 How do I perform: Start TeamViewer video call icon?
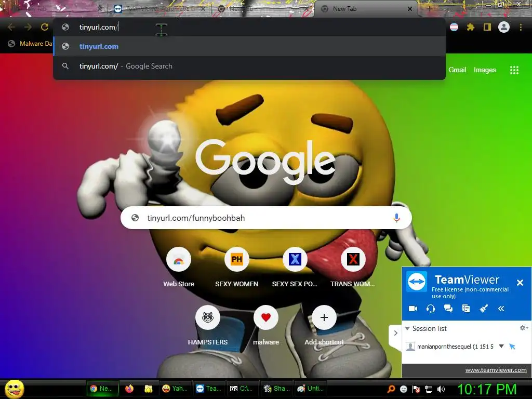tap(413, 309)
